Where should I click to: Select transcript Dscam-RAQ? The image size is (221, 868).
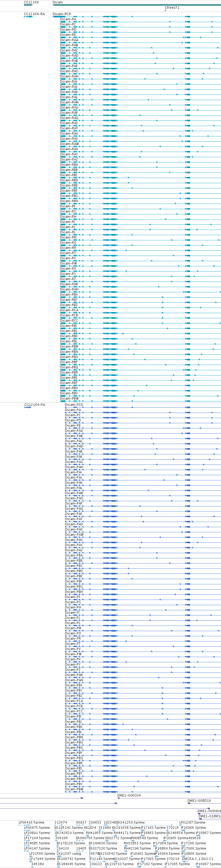tap(69, 118)
